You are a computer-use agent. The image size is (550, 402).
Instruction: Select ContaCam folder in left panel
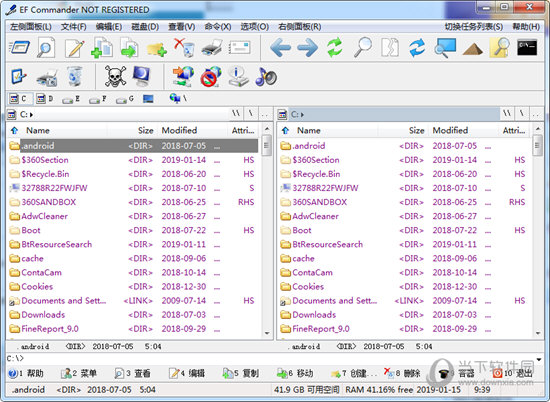click(x=133, y=273)
